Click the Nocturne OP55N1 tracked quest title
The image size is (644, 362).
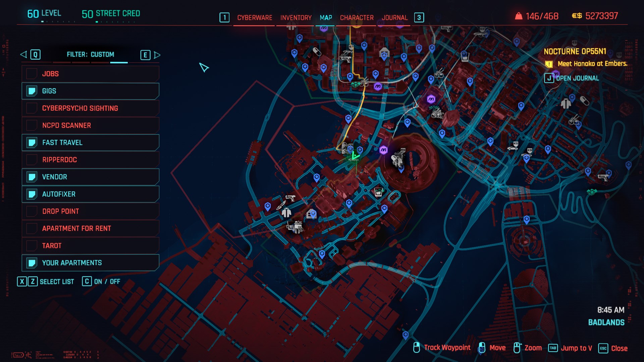tap(575, 52)
